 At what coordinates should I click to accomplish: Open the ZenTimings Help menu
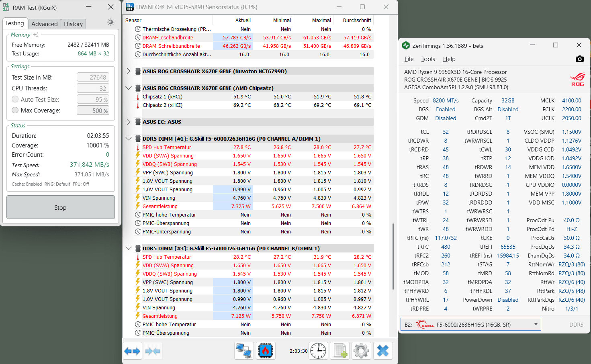[x=449, y=59]
